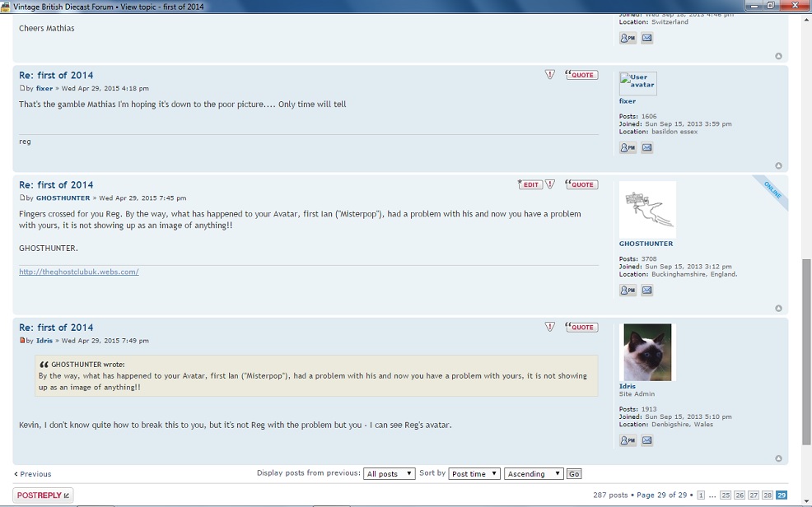This screenshot has width=812, height=507.
Task: Click the report icon on Idris's post
Action: pos(550,327)
